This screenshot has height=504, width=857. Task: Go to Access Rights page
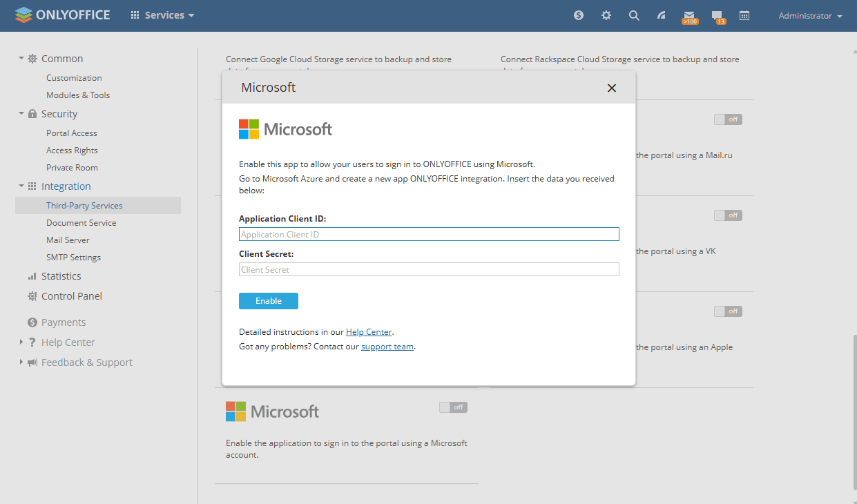pyautogui.click(x=72, y=151)
